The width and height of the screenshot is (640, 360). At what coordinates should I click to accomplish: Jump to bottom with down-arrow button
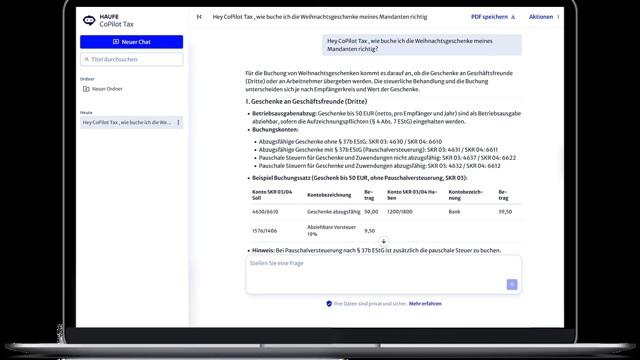point(383,241)
